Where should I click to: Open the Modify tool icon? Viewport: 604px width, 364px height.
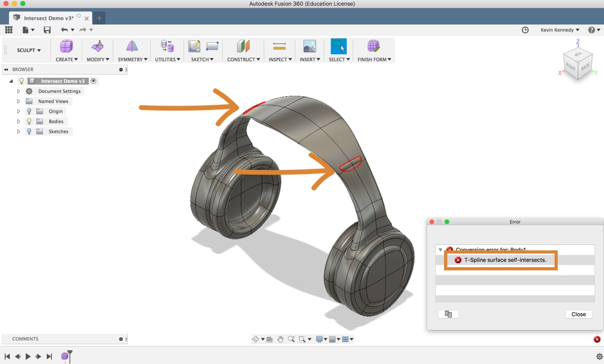[x=97, y=46]
